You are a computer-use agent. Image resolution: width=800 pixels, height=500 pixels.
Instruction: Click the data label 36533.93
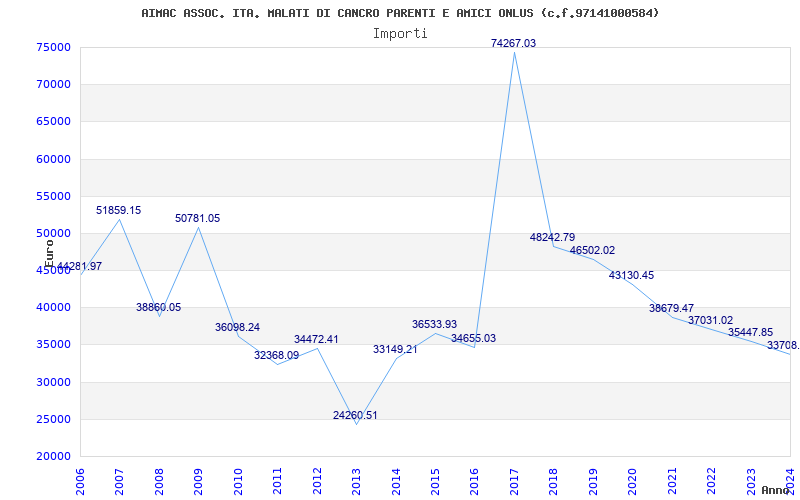(x=434, y=324)
